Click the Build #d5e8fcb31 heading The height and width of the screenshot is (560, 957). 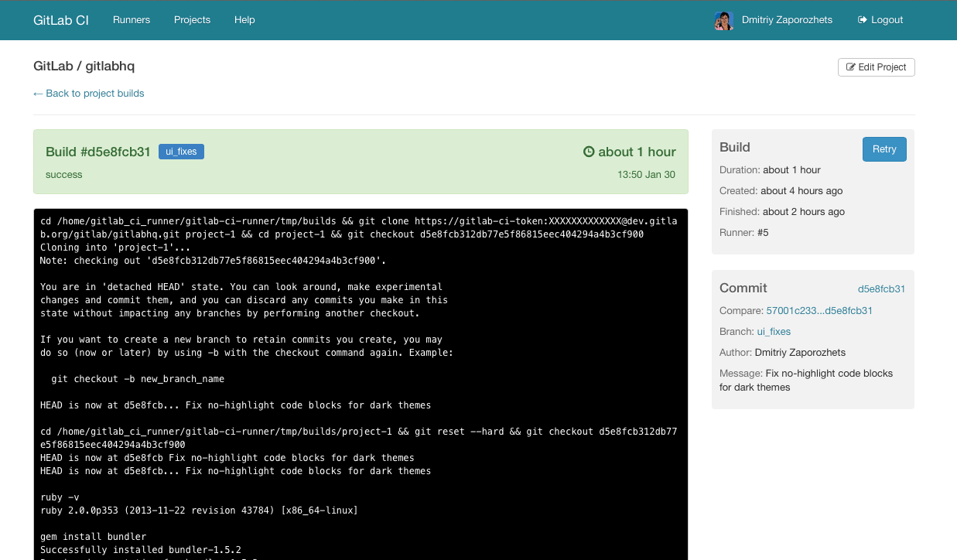coord(98,152)
